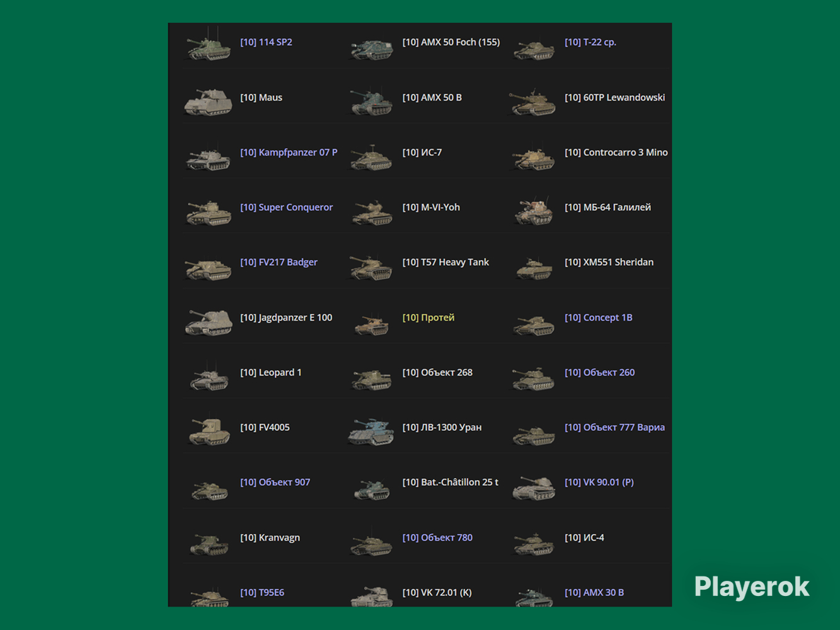
Task: Click the 114 SP2 tank icon
Action: [x=209, y=45]
